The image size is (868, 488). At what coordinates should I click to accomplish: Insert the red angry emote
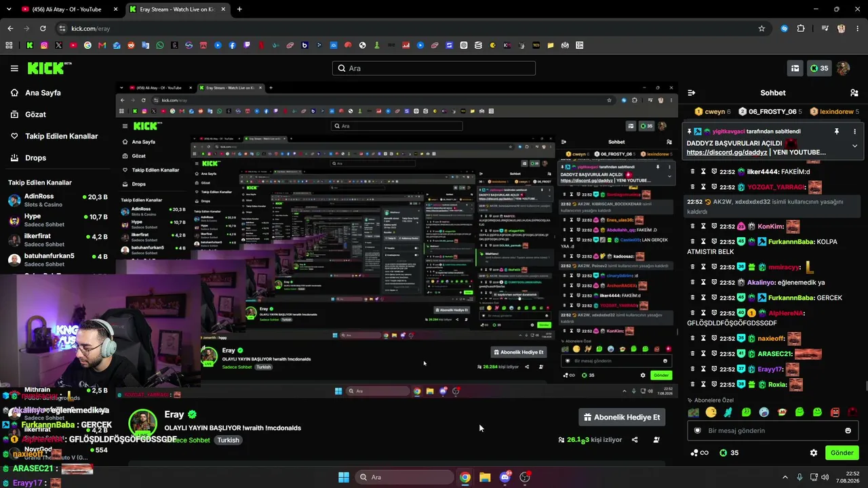pos(835,412)
